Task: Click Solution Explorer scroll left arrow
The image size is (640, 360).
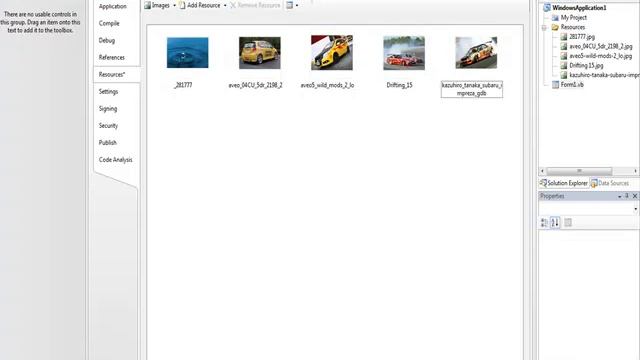Action: 542,171
